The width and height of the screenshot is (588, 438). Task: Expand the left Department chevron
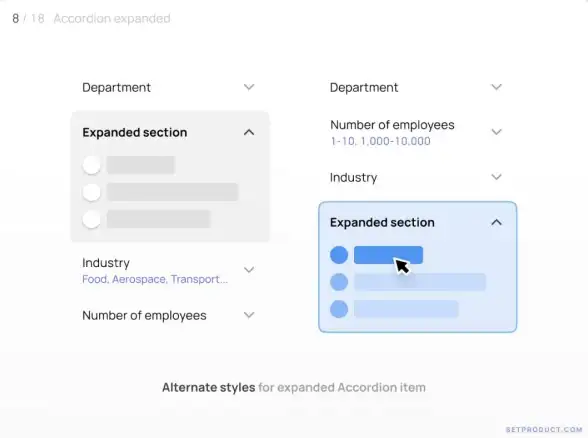pyautogui.click(x=249, y=87)
